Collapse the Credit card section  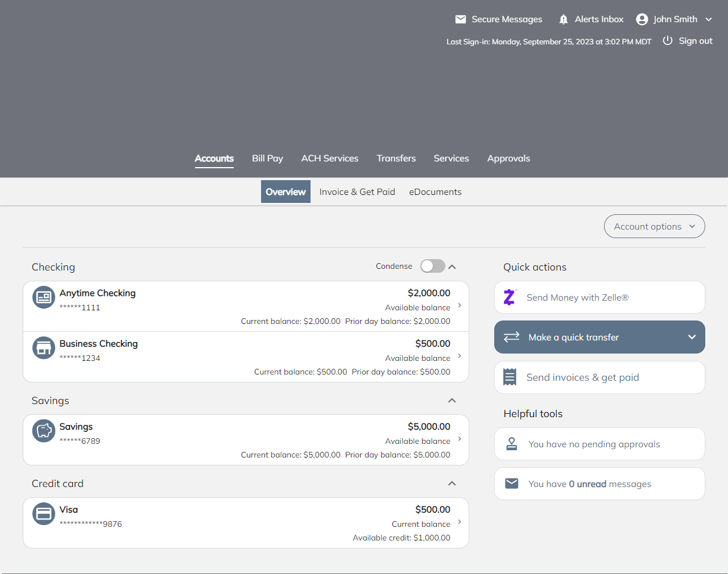[452, 484]
